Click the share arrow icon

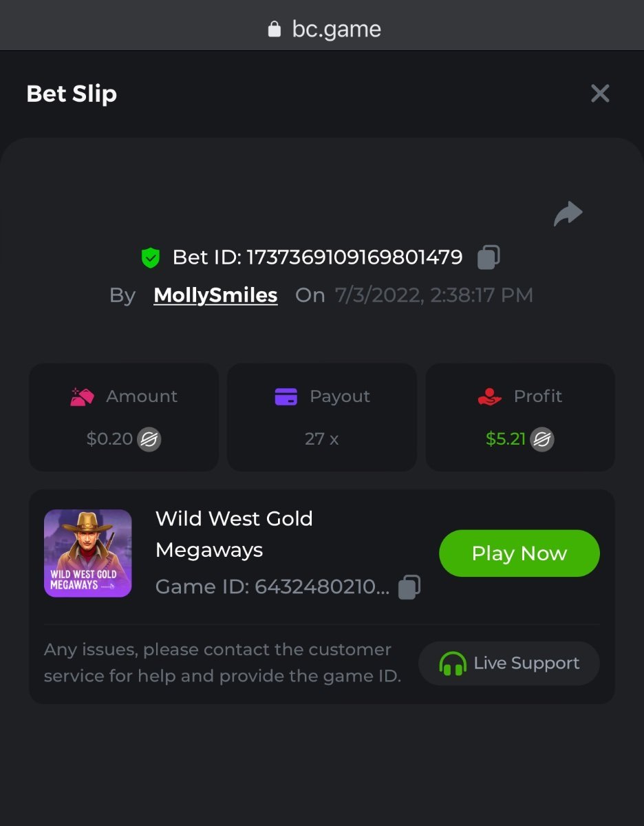tap(568, 214)
